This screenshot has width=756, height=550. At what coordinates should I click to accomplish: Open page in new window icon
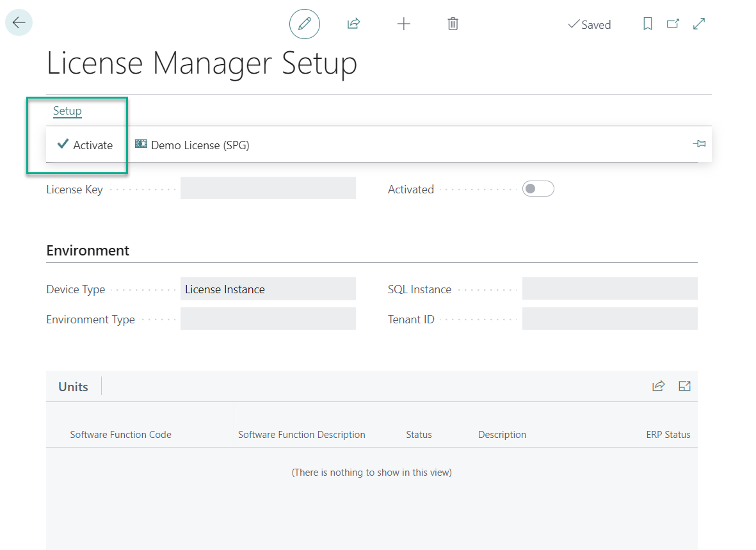click(673, 24)
